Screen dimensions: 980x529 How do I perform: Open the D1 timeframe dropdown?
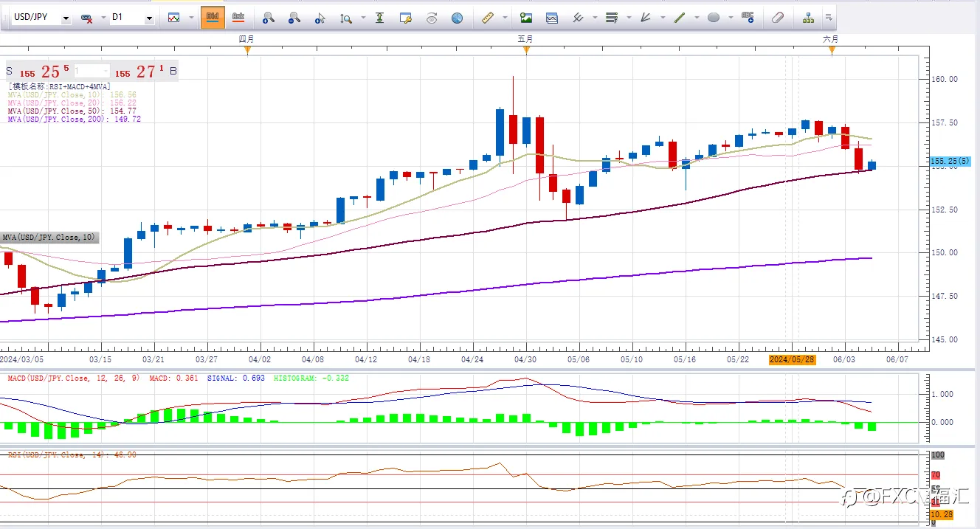(150, 18)
